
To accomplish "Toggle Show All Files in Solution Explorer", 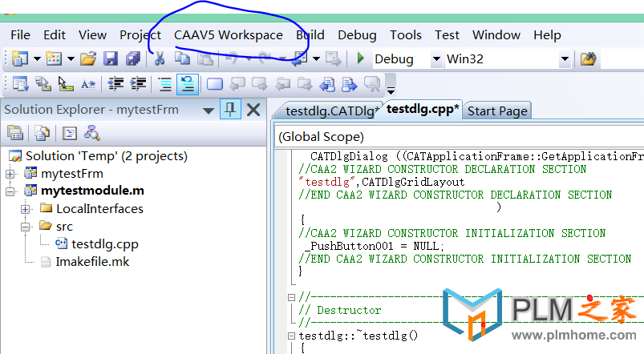I will pos(43,133).
